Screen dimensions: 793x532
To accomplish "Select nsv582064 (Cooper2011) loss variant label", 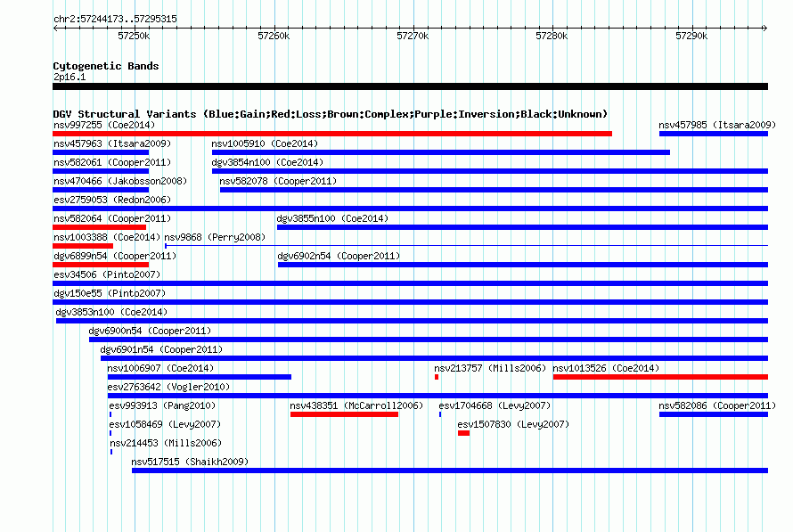I will 112,218.
